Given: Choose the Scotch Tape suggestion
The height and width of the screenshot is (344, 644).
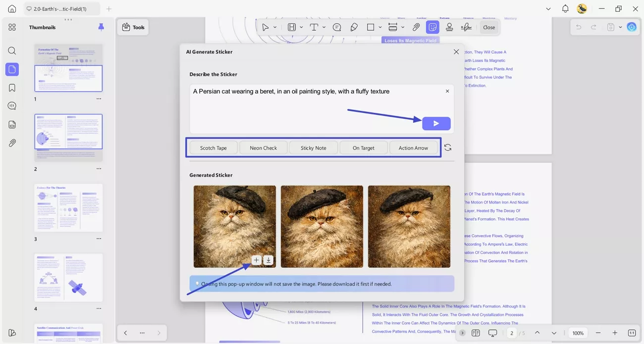Looking at the screenshot, I should [214, 147].
